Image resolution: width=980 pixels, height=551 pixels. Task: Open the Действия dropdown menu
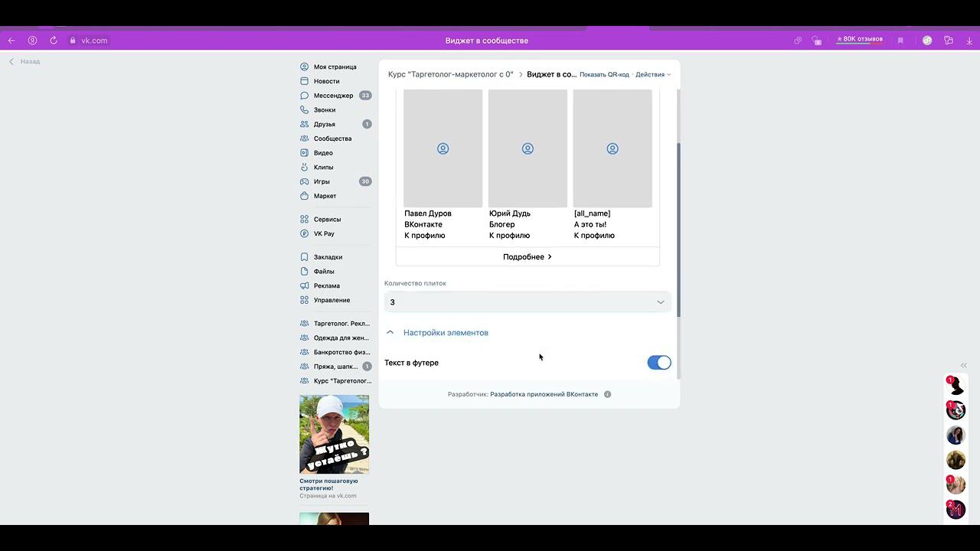tap(652, 74)
